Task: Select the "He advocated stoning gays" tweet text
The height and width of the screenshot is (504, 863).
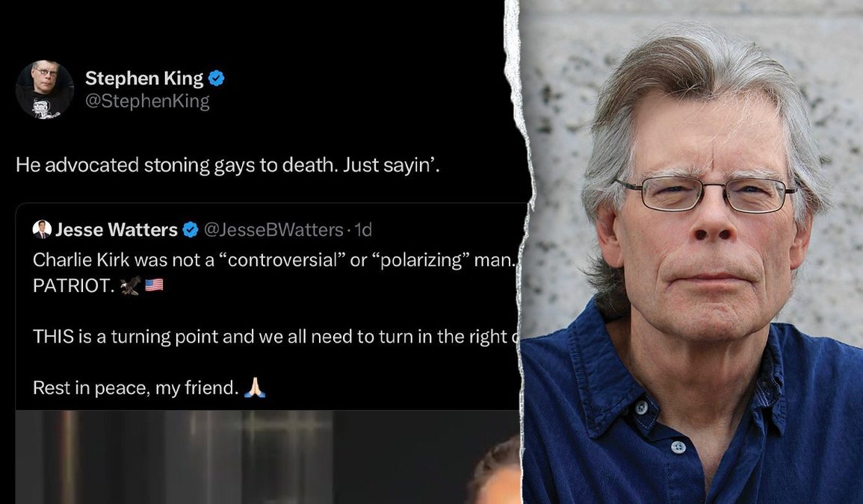Action: pos(228,165)
